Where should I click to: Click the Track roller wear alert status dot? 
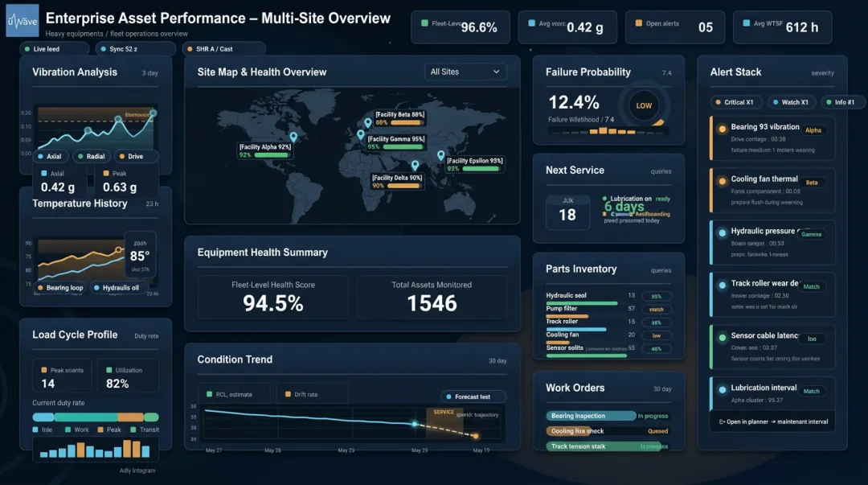[x=722, y=286]
